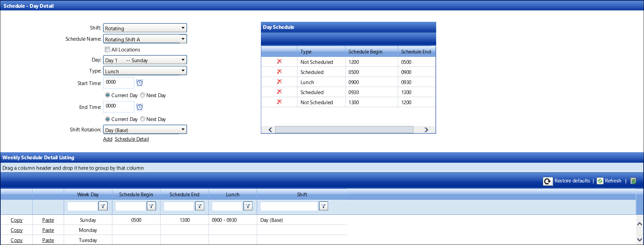
Task: Click the Restore defaults icon
Action: click(x=548, y=181)
